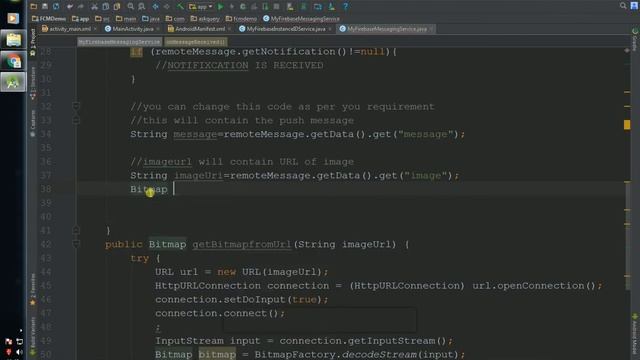The image size is (640, 360).
Task: Collapse the getBitmapfromUrl method at line 42
Action: click(76, 244)
